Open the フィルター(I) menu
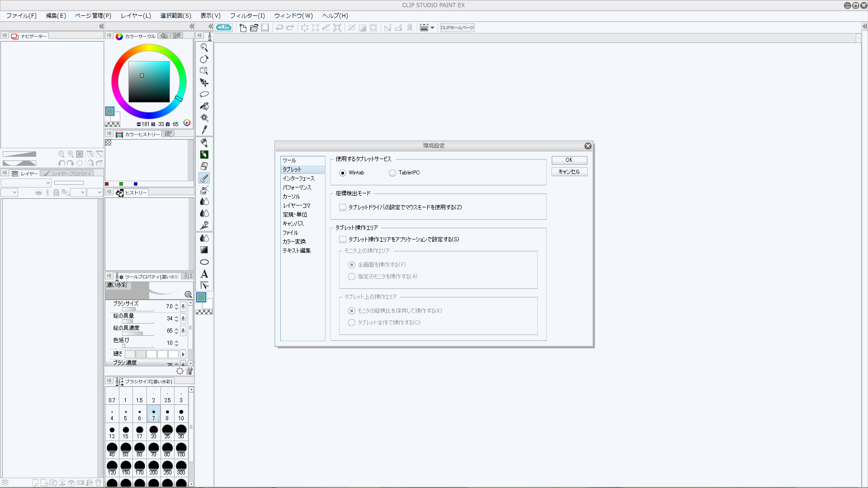Screen dimensions: 868x488 [247, 15]
